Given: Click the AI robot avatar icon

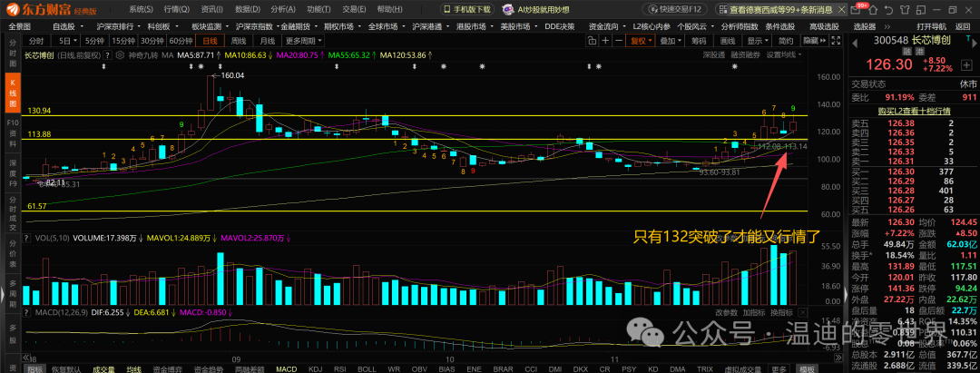Looking at the screenshot, I should [507, 9].
